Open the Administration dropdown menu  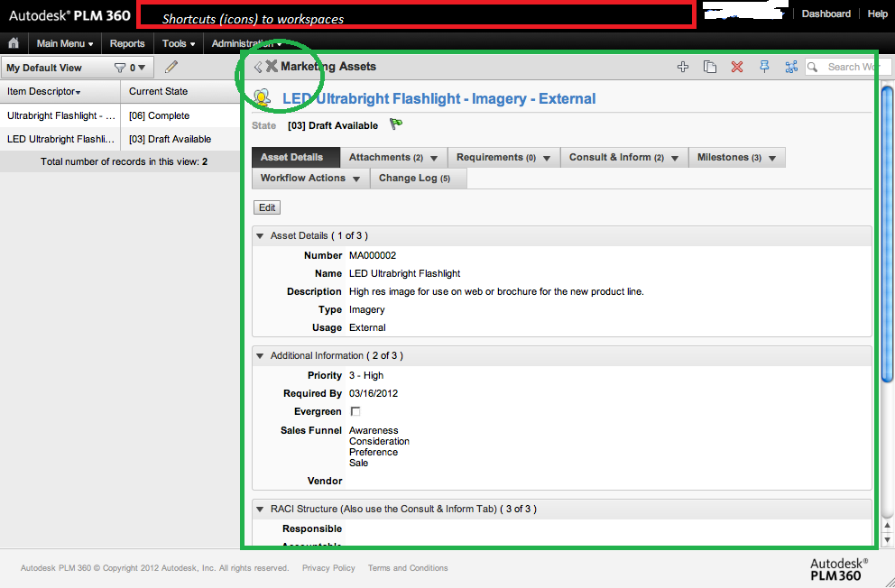(x=246, y=43)
